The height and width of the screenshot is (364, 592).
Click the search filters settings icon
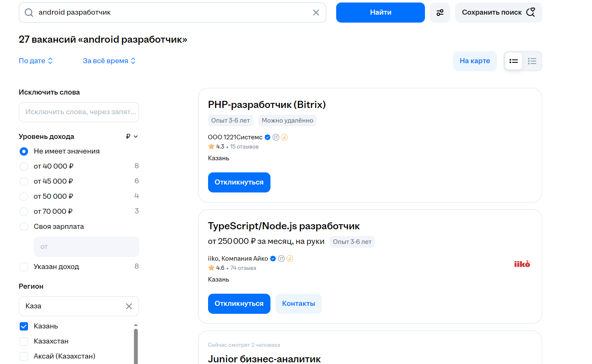pos(440,13)
